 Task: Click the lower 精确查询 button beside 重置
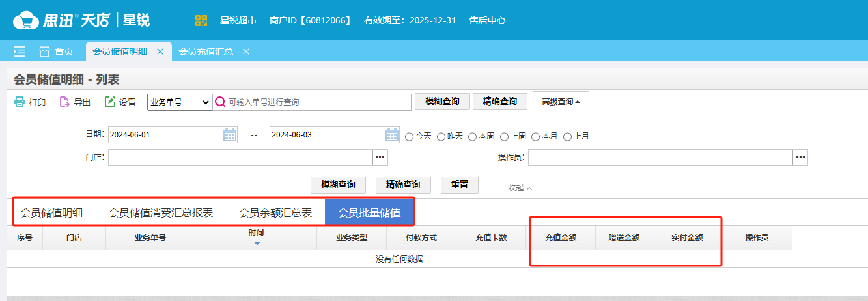403,185
